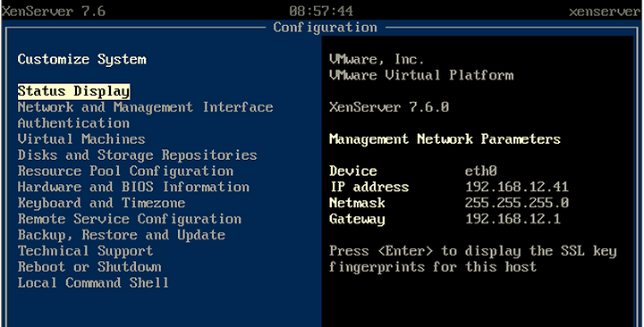Open the Technical Support entry

pos(86,251)
